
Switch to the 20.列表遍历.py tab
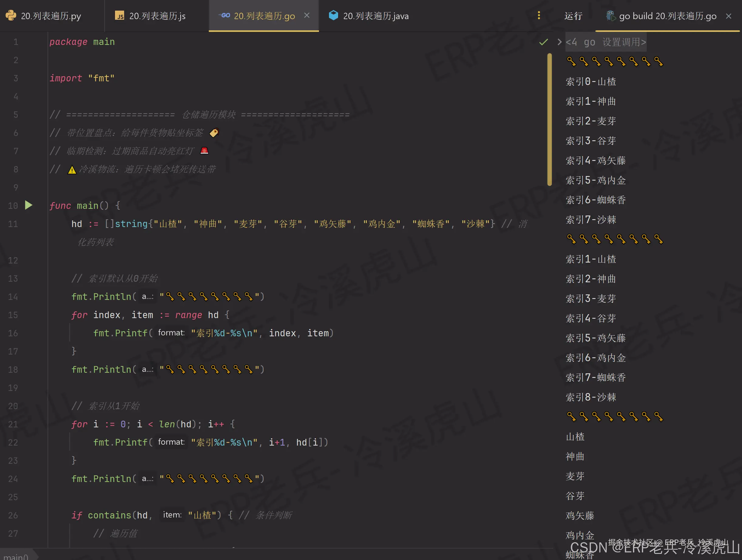coord(51,16)
